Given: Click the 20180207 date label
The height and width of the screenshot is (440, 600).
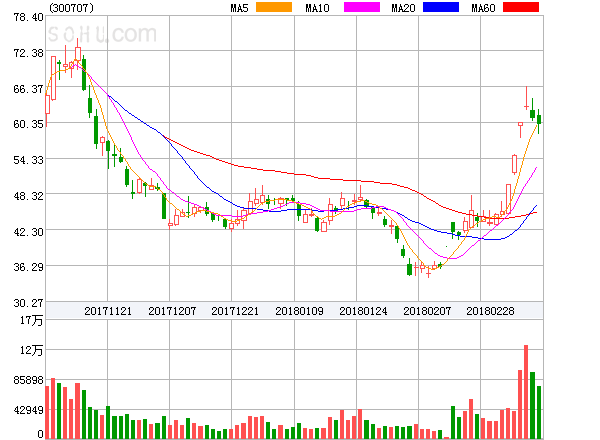Looking at the screenshot, I should coord(427,311).
